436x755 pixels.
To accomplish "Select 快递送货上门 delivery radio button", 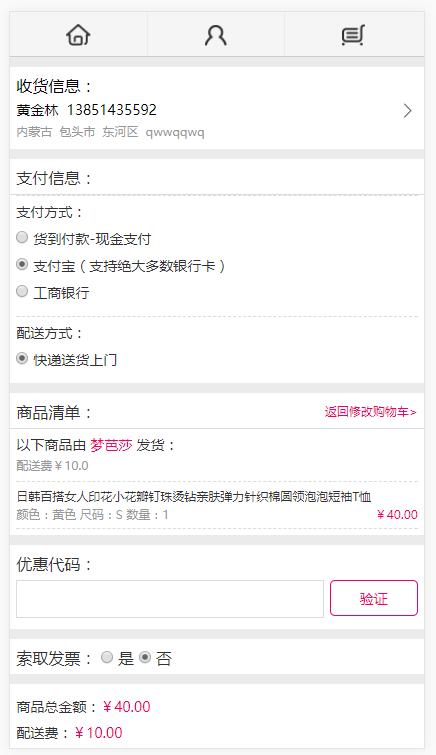I will click(x=22, y=359).
